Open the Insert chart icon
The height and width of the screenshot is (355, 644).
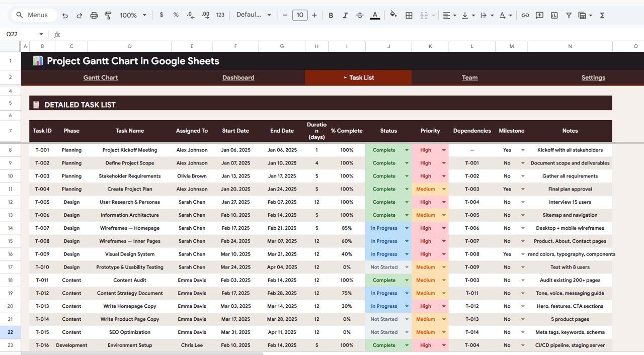pos(554,15)
